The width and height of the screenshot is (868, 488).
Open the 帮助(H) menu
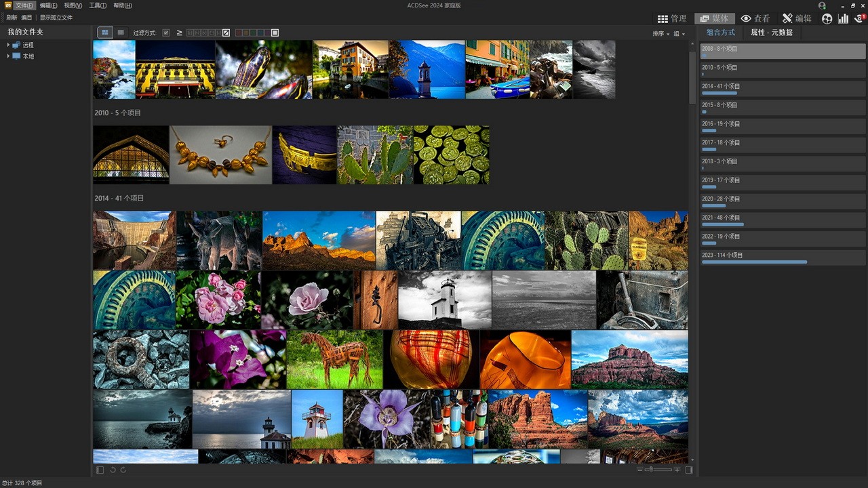123,5
